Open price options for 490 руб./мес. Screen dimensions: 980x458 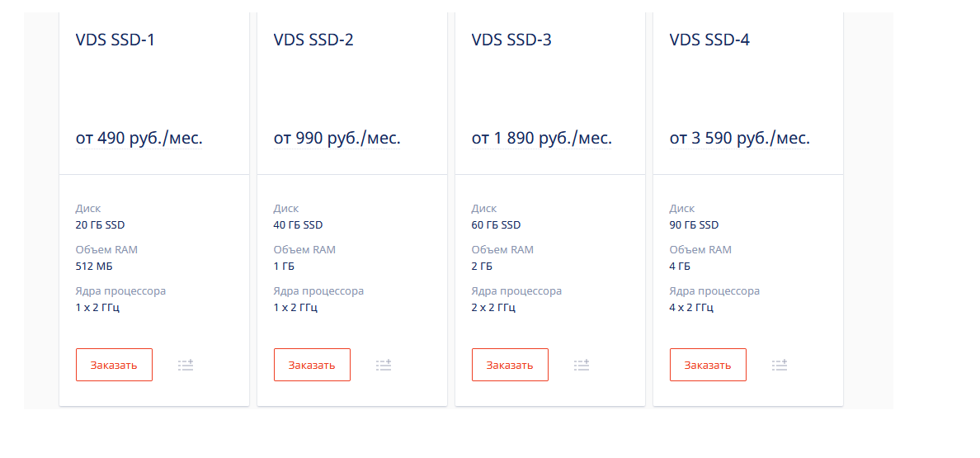point(139,138)
